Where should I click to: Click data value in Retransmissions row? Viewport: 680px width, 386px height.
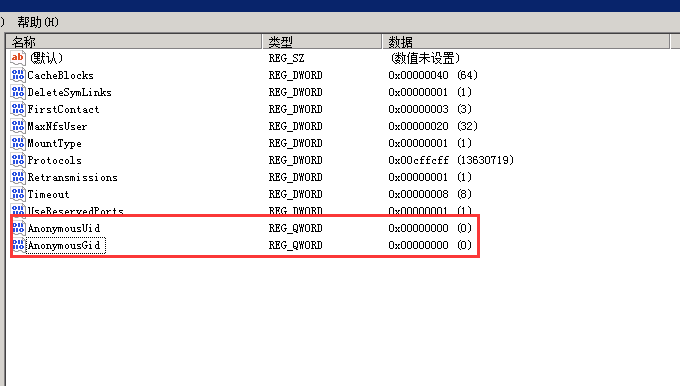point(430,177)
